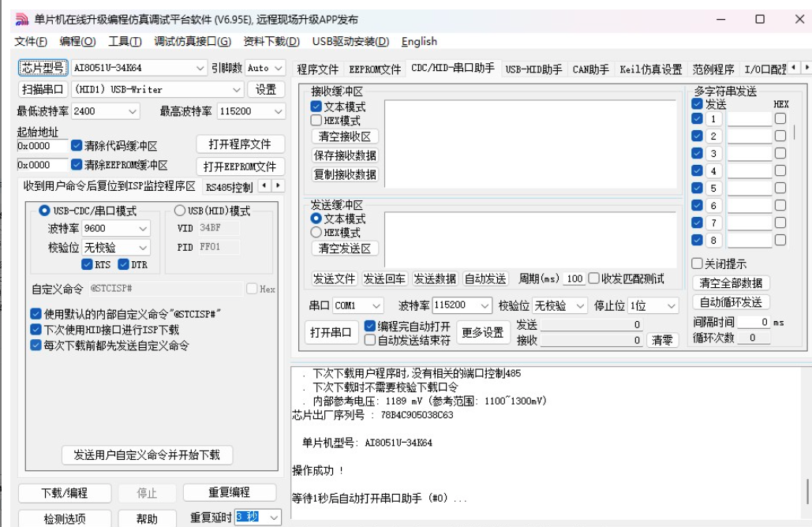Select USB(HID)模式 radio button
This screenshot has height=527, width=812.
180,211
